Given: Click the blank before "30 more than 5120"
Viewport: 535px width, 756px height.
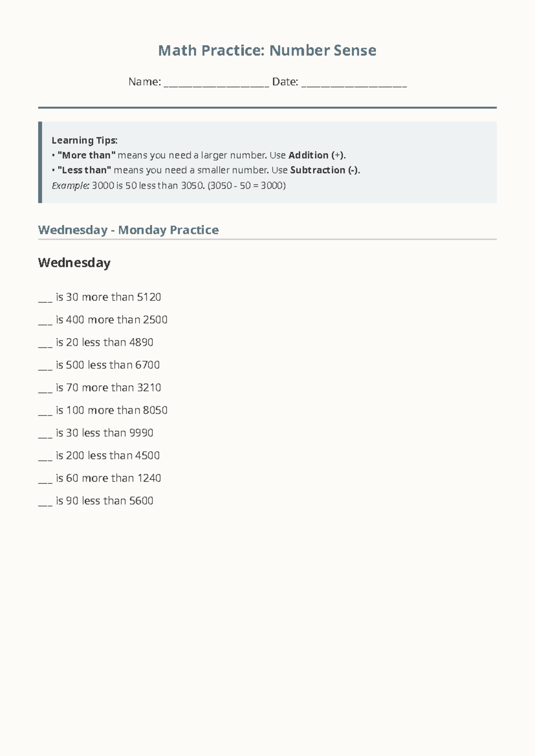Looking at the screenshot, I should pyautogui.click(x=45, y=298).
